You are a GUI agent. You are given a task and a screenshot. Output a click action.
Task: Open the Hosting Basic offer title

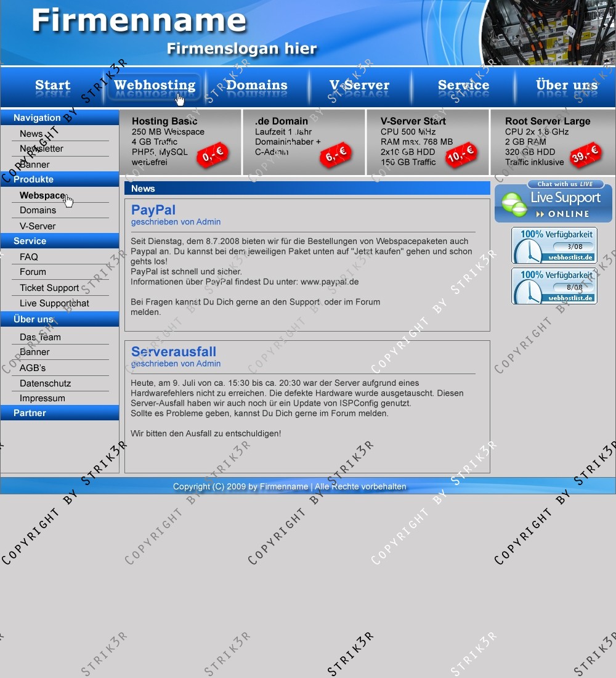164,121
